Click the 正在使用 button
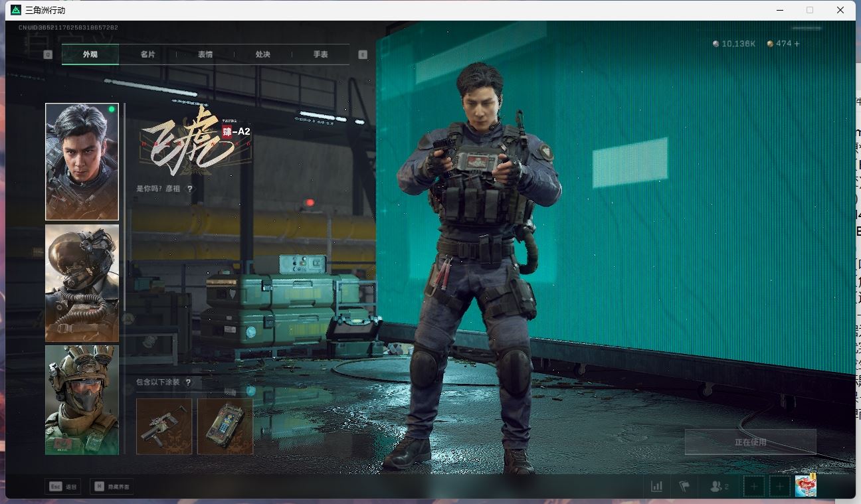 click(x=750, y=442)
